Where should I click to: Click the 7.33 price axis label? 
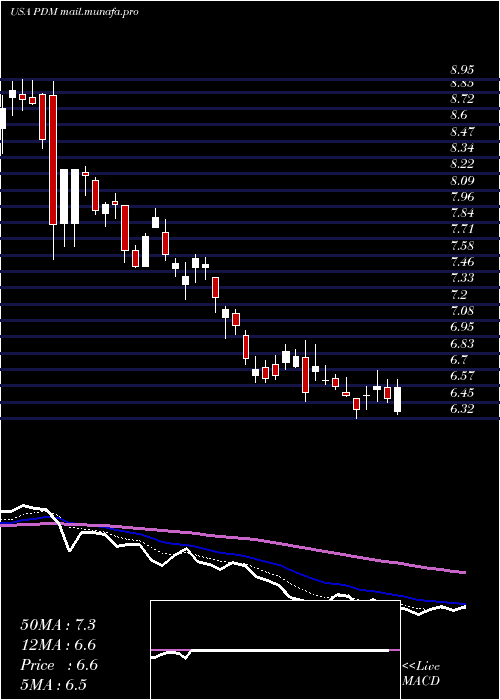[x=462, y=278]
